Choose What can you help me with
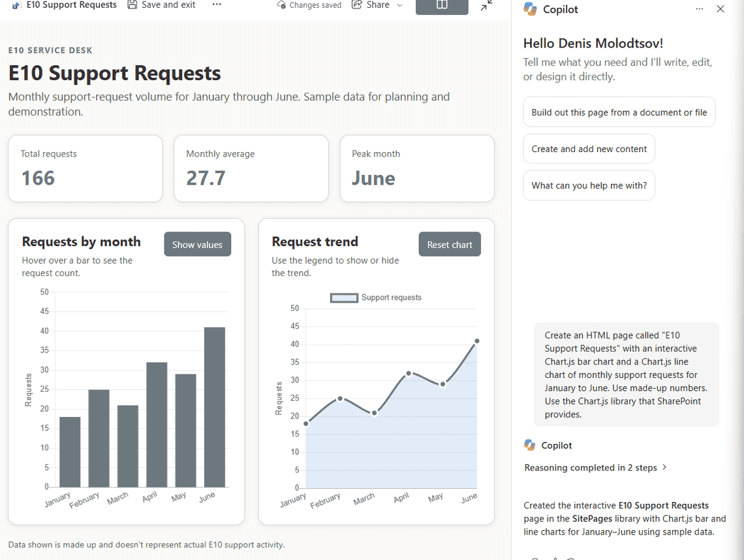The image size is (744, 560). click(x=589, y=185)
